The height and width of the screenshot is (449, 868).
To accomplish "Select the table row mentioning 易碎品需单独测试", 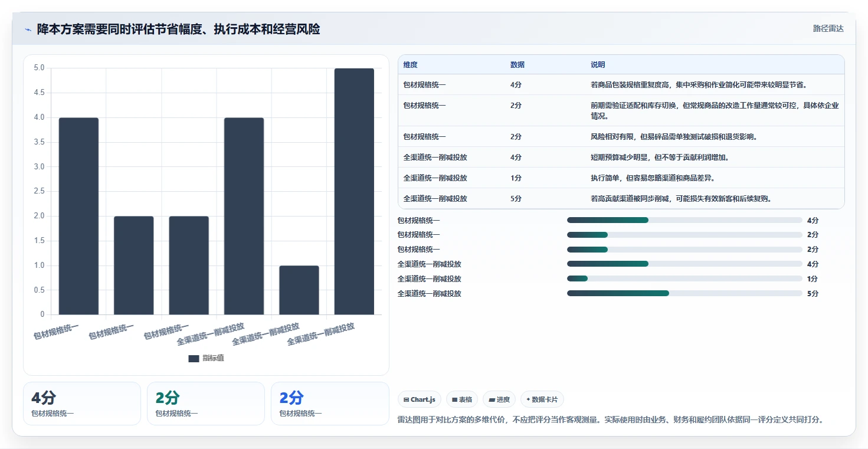I will coord(621,137).
